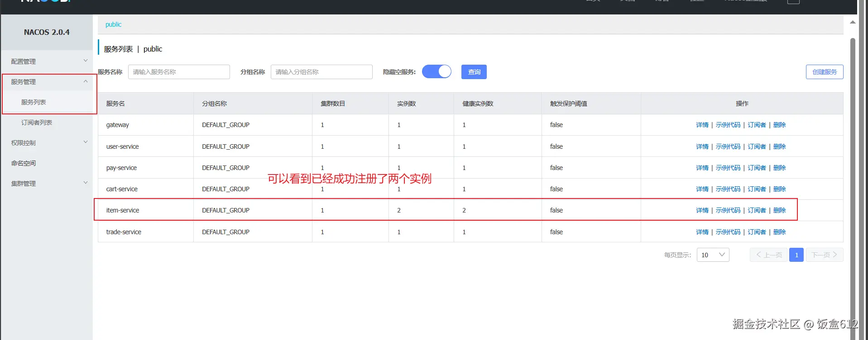
Task: Click 删除 for pay-service
Action: tap(780, 168)
